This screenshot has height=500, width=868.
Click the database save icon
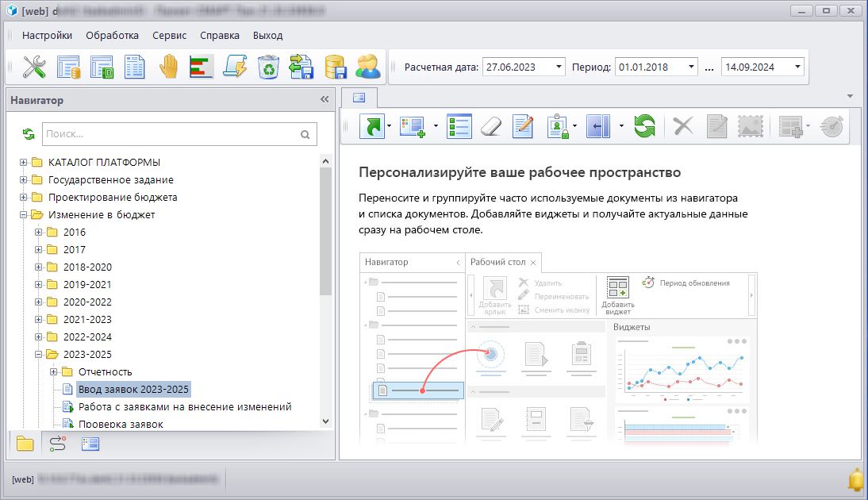point(335,67)
